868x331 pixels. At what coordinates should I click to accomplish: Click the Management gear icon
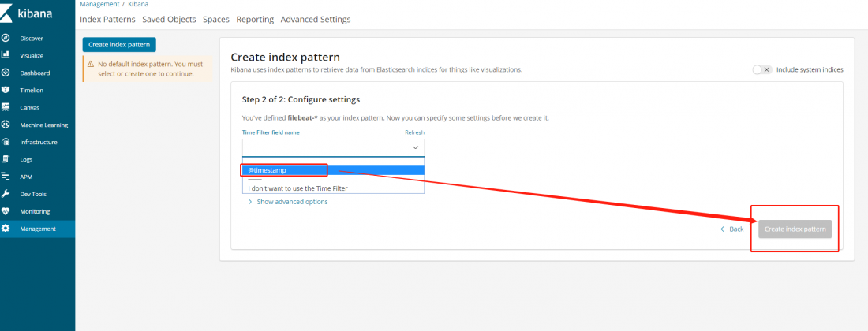click(6, 229)
